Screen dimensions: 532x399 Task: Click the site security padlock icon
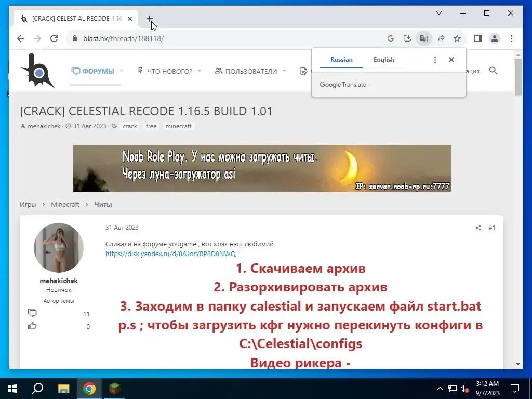[75, 38]
